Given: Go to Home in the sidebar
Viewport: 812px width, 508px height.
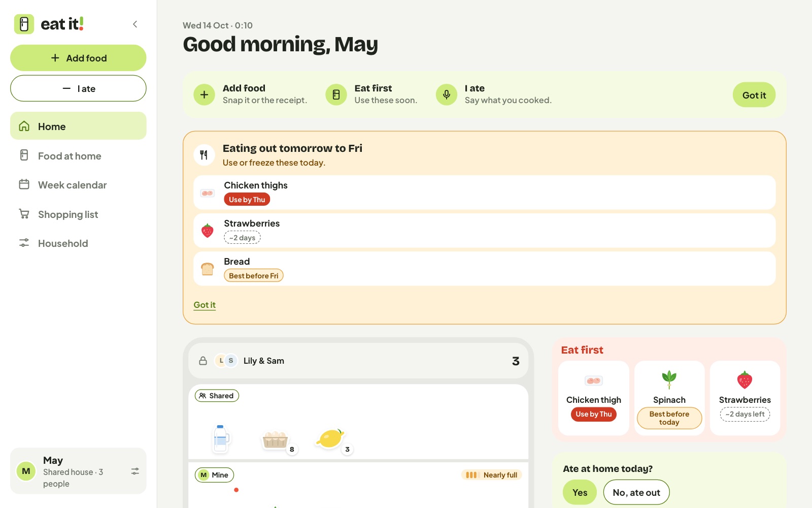Looking at the screenshot, I should [78, 126].
